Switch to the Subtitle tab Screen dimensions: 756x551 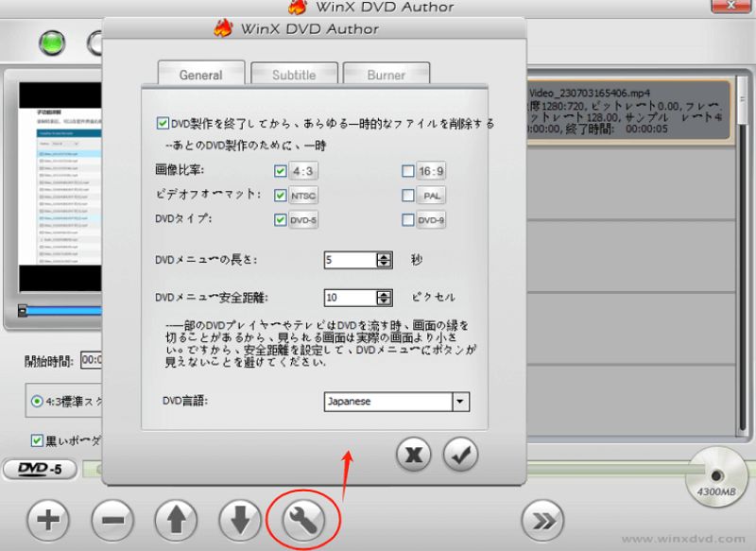(294, 73)
